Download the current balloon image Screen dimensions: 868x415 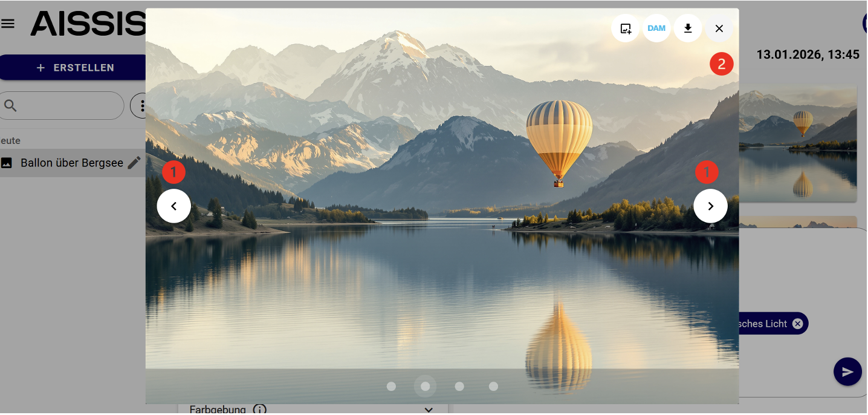click(688, 28)
